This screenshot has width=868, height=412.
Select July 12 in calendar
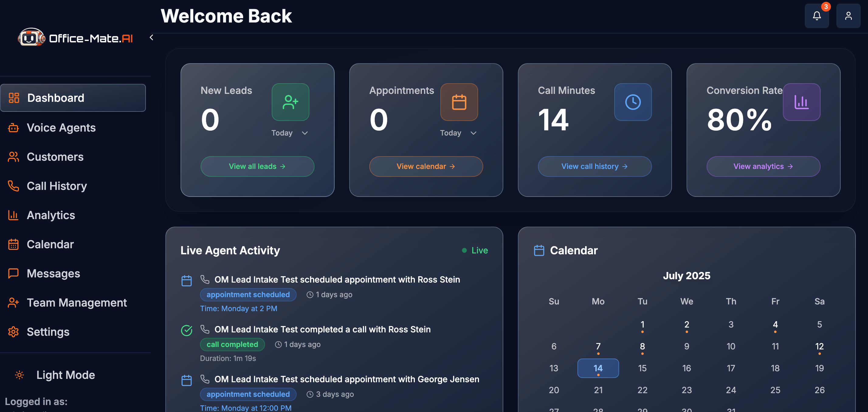[819, 347]
